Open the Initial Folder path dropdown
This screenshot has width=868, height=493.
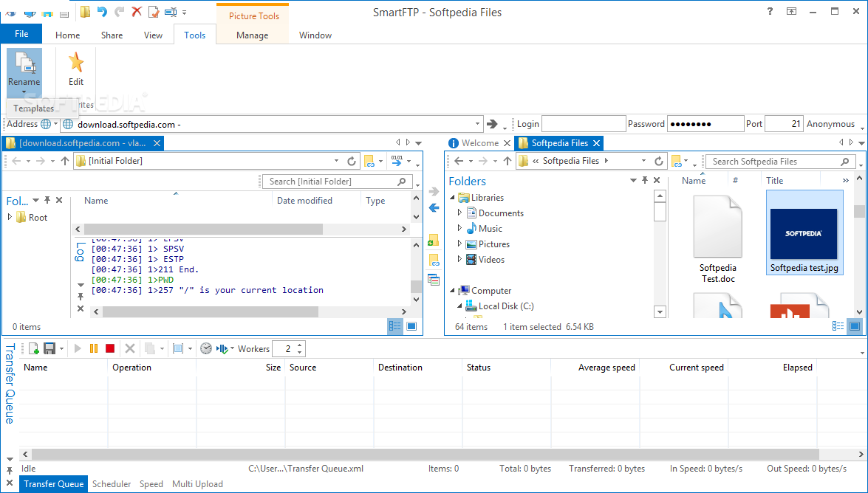point(336,161)
